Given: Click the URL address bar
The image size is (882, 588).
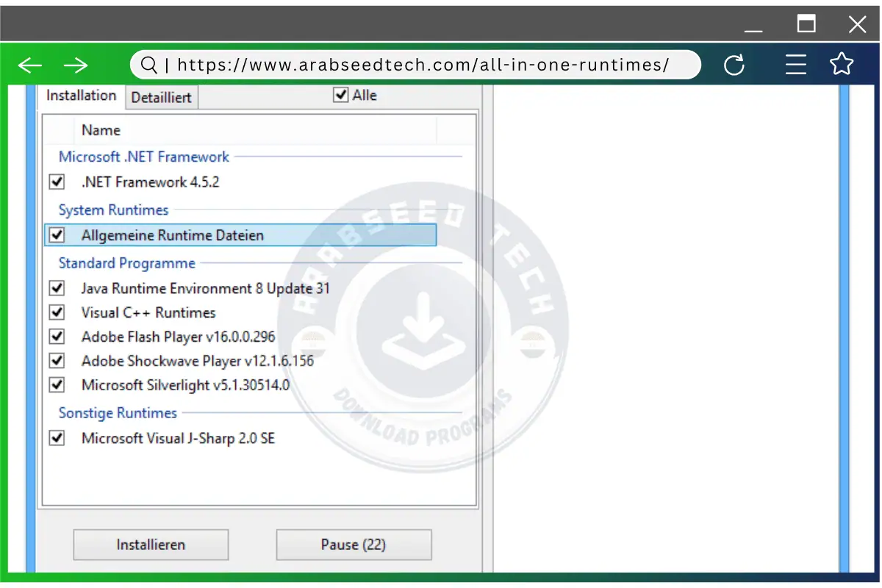Looking at the screenshot, I should [423, 65].
